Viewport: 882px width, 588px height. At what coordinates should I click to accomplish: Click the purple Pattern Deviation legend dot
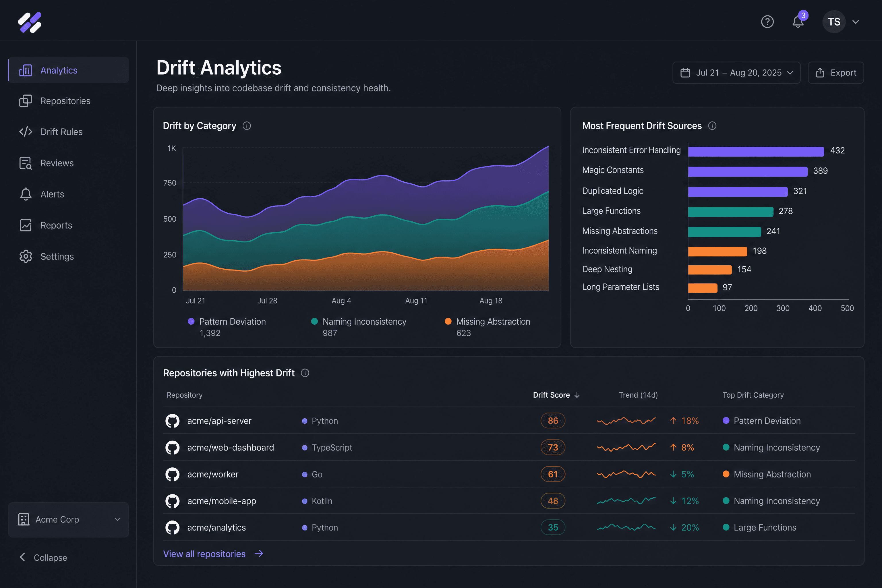191,321
